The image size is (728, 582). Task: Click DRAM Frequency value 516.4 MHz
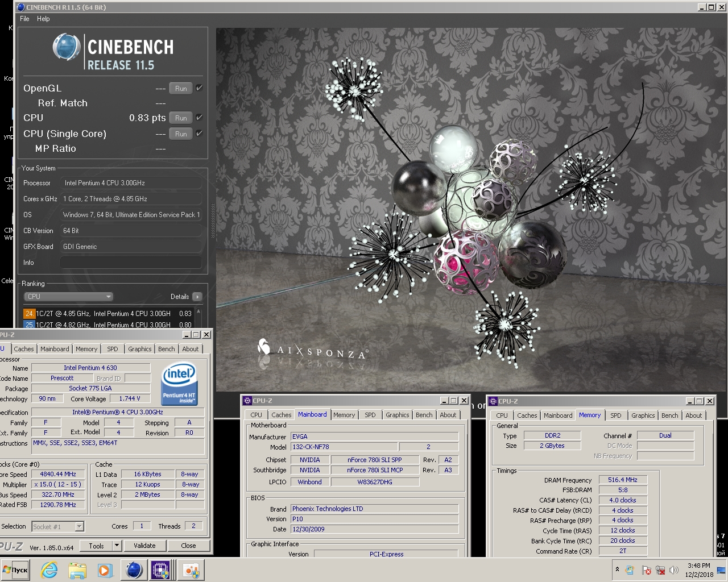(x=623, y=480)
